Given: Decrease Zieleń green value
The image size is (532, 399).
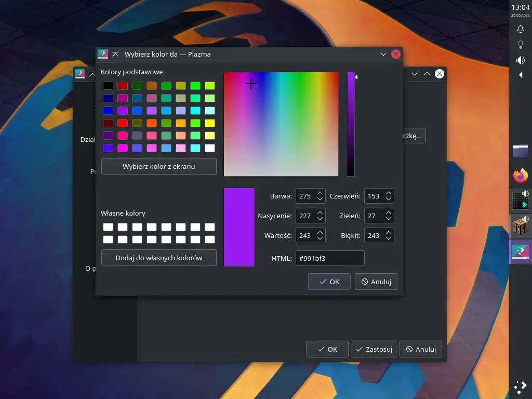Looking at the screenshot, I should [389, 219].
